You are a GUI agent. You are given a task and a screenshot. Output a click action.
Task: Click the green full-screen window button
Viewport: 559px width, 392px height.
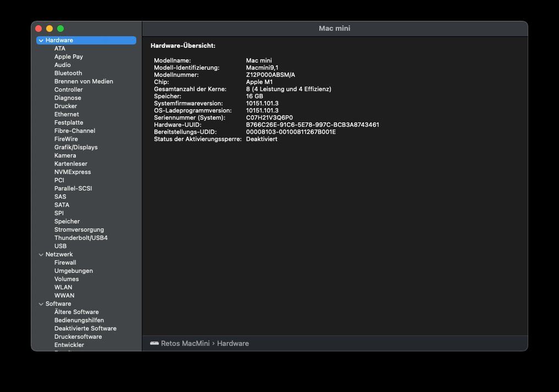coord(60,29)
